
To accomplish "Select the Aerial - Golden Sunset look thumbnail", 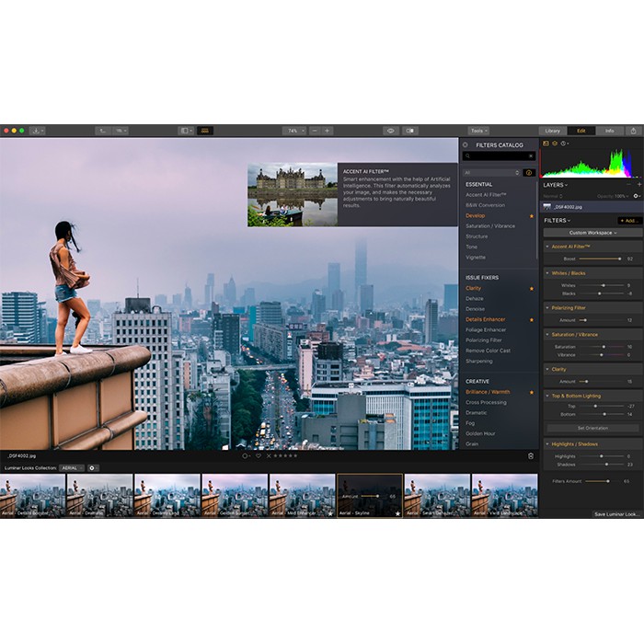I will pyautogui.click(x=235, y=495).
